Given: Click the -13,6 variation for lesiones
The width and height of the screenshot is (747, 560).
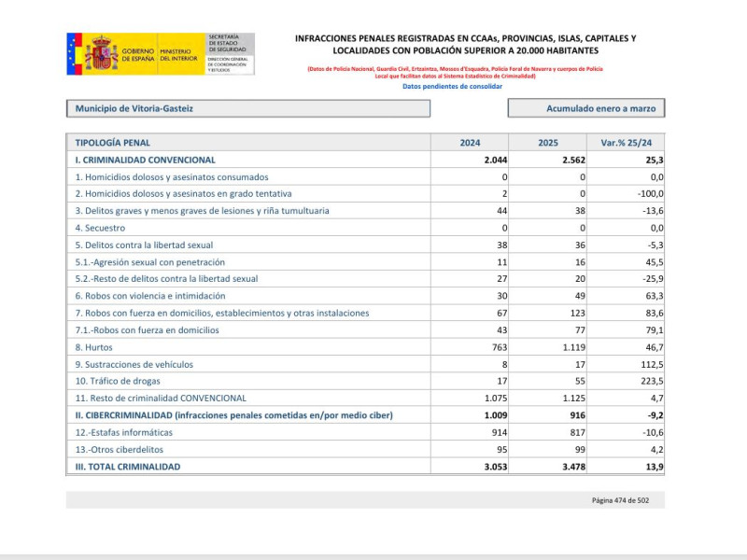Looking at the screenshot, I should pos(653,211).
